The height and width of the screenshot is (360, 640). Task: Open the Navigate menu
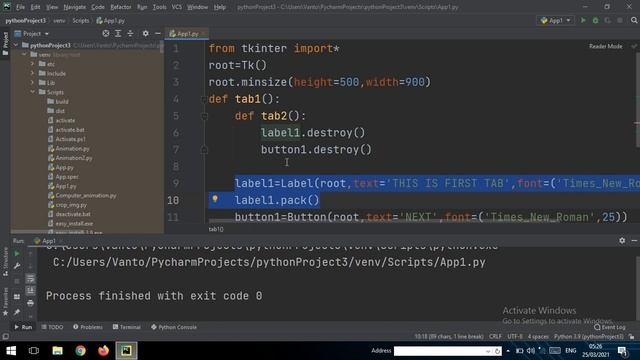[x=74, y=7]
